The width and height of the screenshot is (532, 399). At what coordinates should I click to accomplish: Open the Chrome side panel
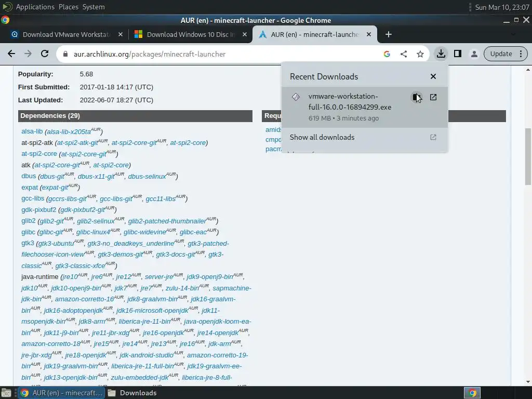(x=457, y=54)
